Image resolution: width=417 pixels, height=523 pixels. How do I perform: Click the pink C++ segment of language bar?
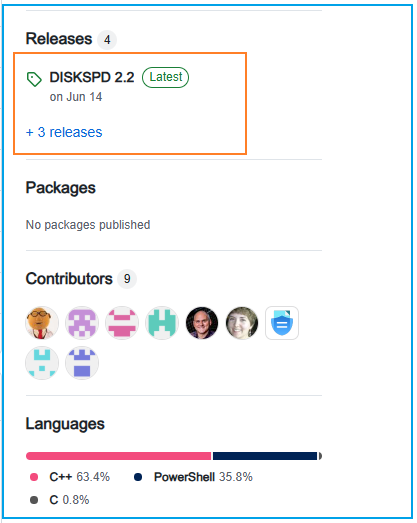click(118, 456)
